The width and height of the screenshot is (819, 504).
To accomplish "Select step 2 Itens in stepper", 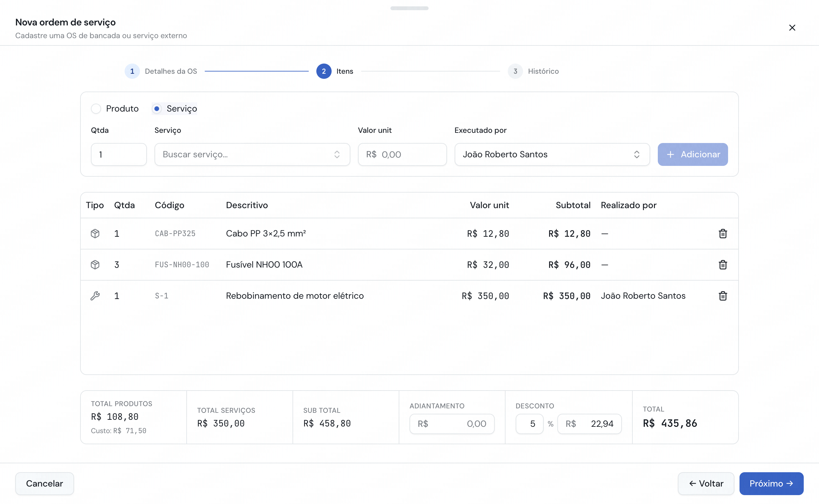I will click(335, 71).
